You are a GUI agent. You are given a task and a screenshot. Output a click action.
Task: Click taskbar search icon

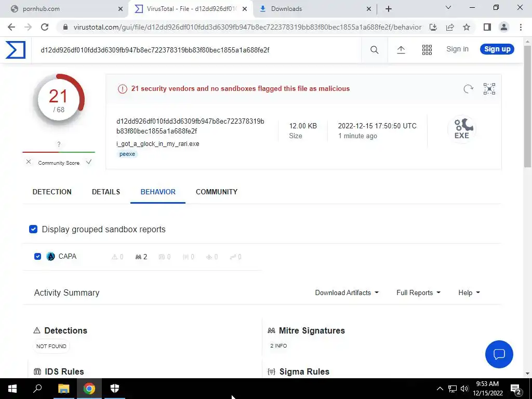click(37, 388)
